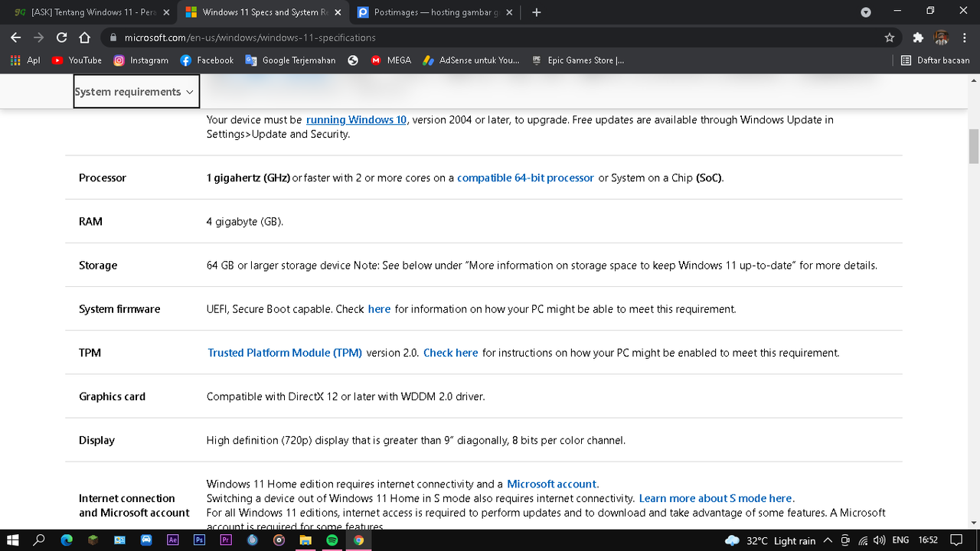Screen dimensions: 980x551
Task: Open the Google Terjemahan bookmark
Action: click(x=290, y=60)
